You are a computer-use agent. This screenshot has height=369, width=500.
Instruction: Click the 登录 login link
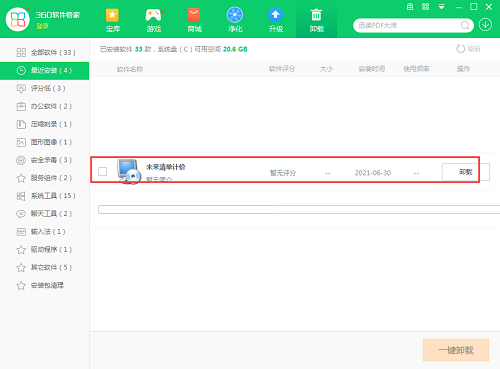click(42, 26)
